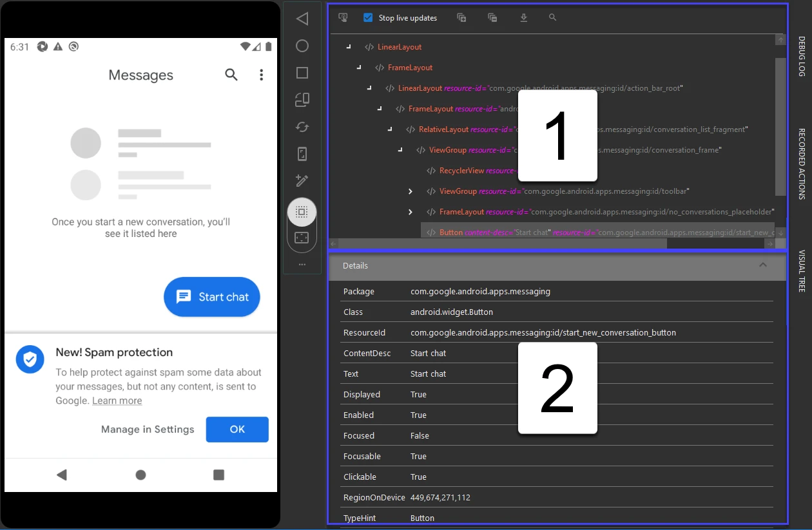Screen dimensions: 812x530
Task: Open the Debug Log side tab
Action: tap(802, 56)
